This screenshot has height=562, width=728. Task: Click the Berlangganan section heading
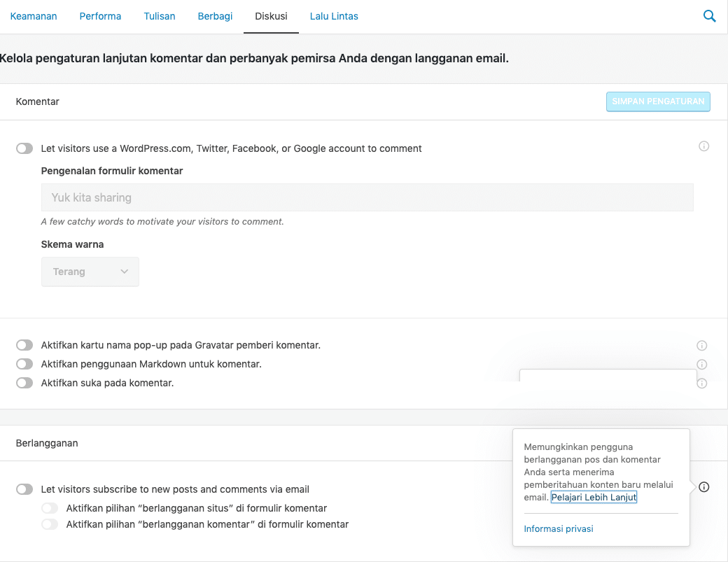pos(47,443)
